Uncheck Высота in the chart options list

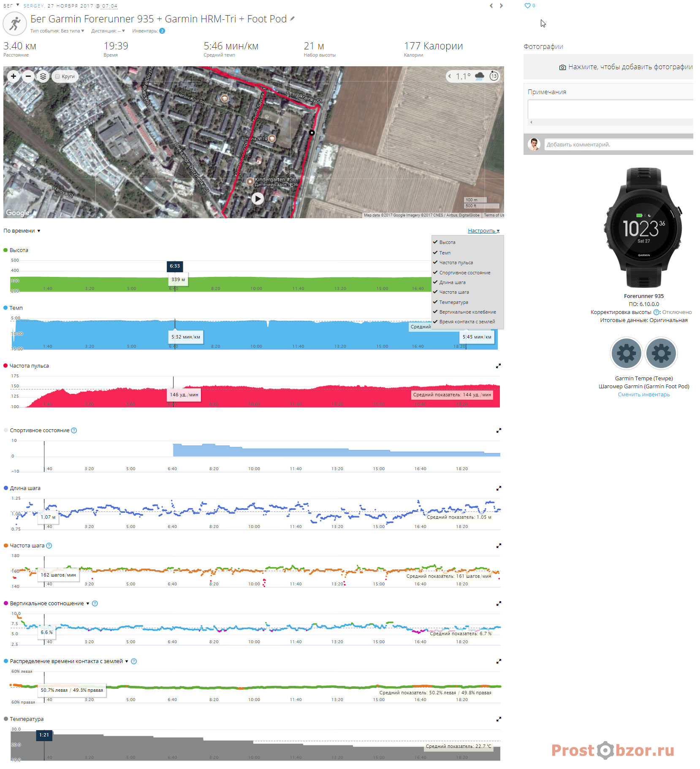435,242
